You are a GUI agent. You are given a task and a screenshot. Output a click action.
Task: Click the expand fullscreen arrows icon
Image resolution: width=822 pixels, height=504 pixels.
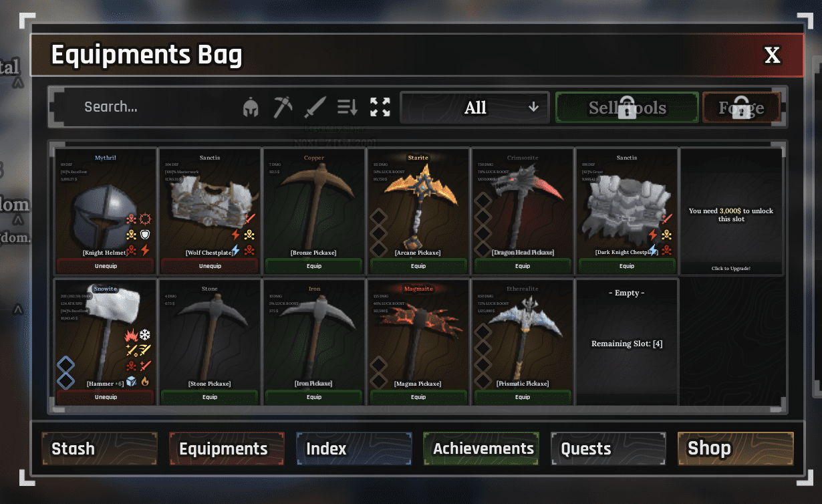pyautogui.click(x=380, y=107)
